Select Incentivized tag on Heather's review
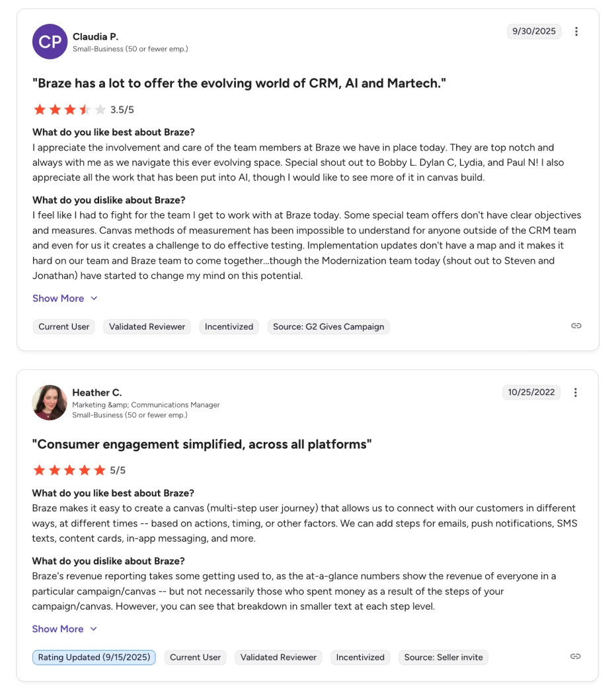This screenshot has width=616, height=691. (360, 657)
